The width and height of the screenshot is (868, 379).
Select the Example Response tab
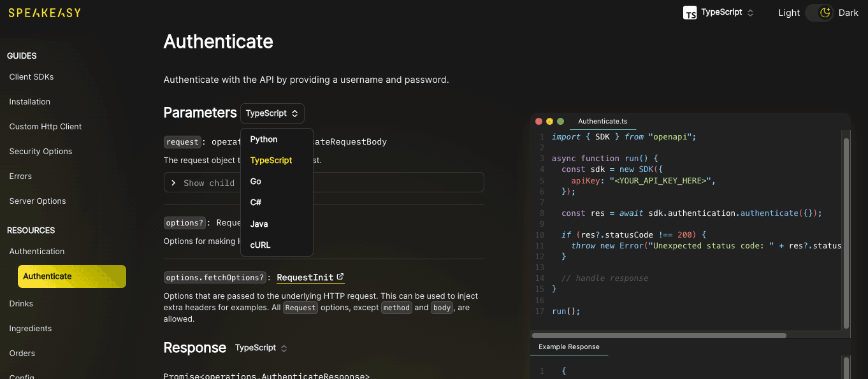point(569,347)
